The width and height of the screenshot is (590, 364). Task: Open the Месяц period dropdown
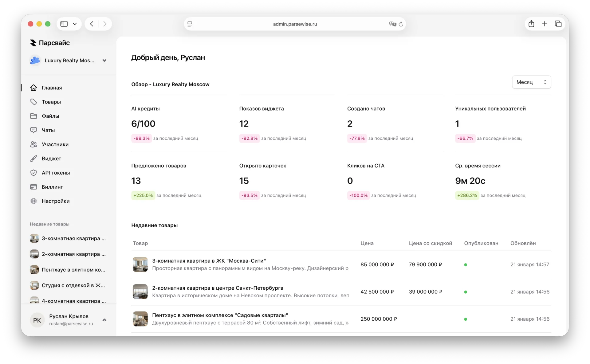click(531, 82)
